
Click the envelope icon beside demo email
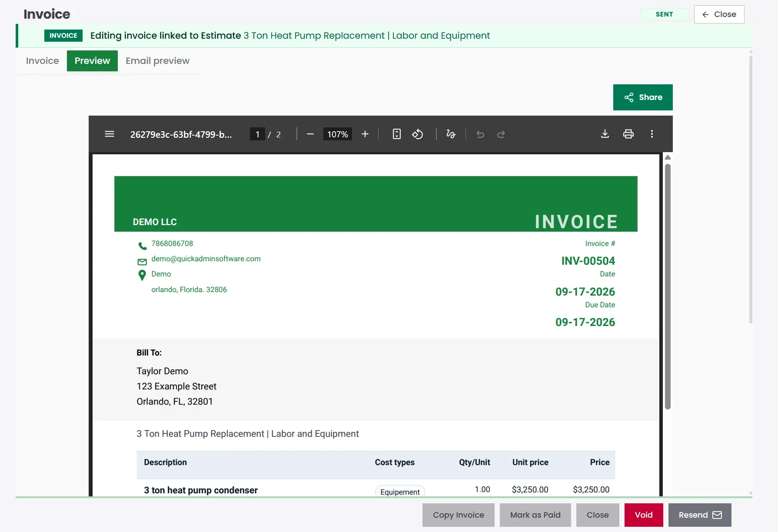pyautogui.click(x=142, y=262)
